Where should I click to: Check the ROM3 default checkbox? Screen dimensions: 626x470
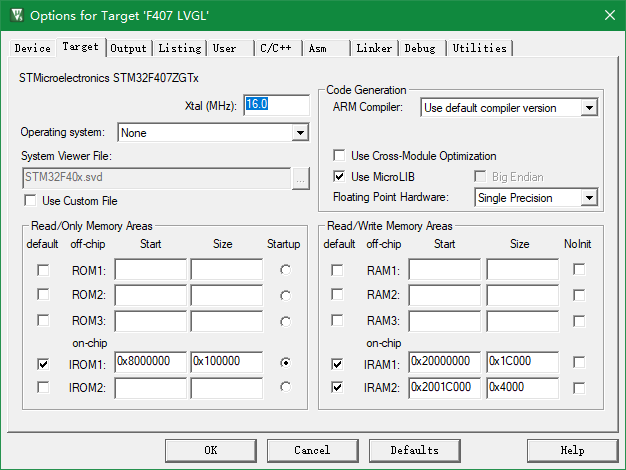[x=43, y=320]
